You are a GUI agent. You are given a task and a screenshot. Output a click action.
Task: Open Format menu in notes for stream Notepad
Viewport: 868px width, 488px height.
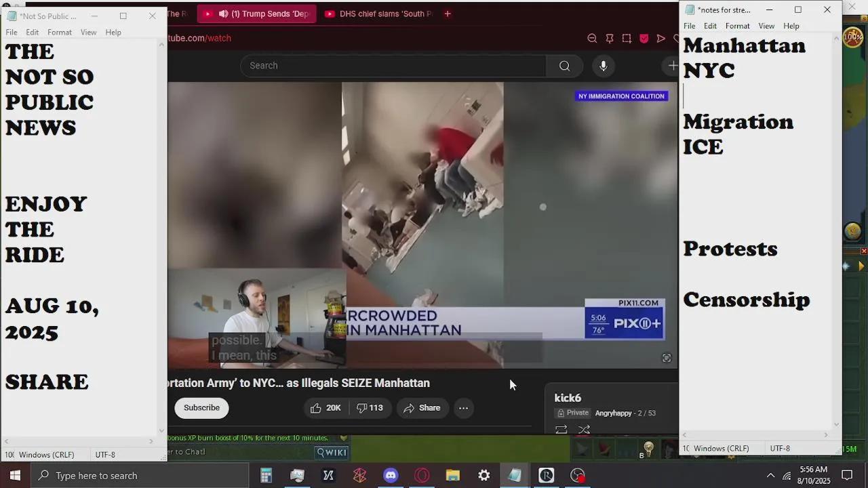(x=738, y=26)
